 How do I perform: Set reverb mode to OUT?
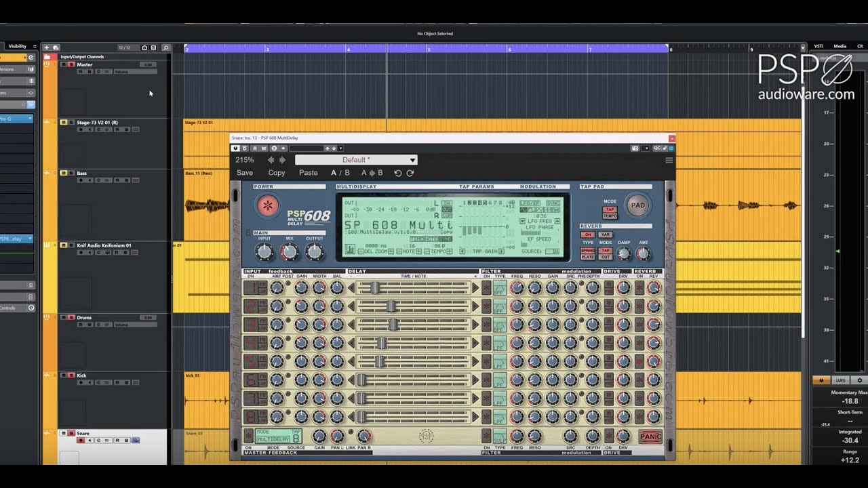click(x=606, y=257)
